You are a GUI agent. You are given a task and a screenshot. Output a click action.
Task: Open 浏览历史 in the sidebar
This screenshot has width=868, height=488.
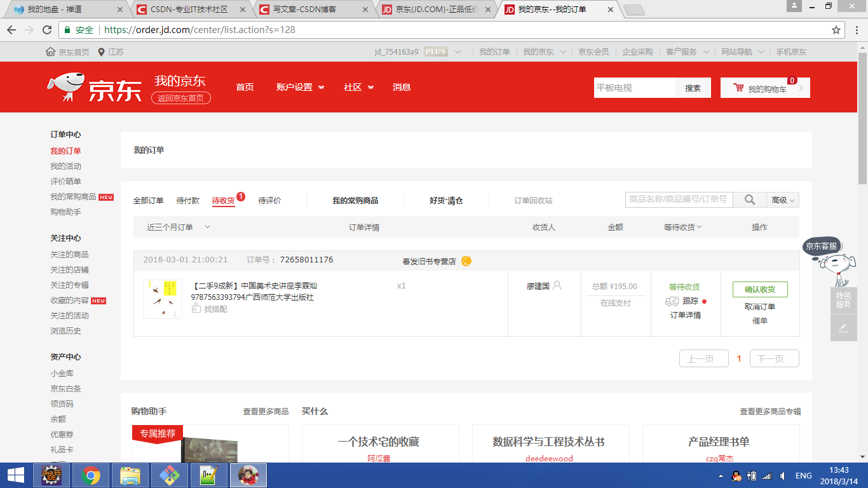[66, 330]
